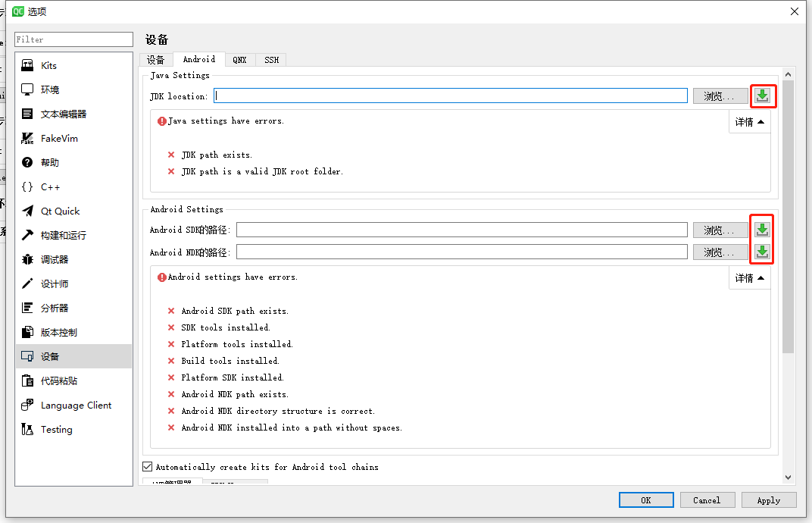This screenshot has width=812, height=523.
Task: Click inside the Filter search field
Action: 73,39
